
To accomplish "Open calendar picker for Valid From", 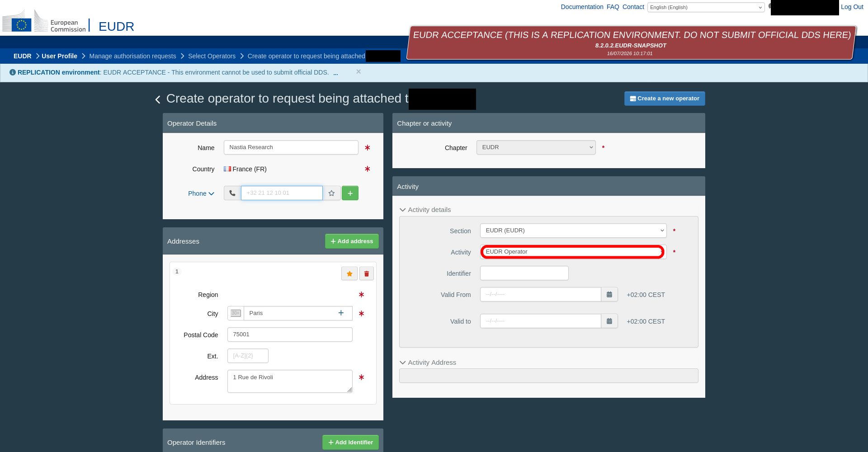I will point(609,294).
